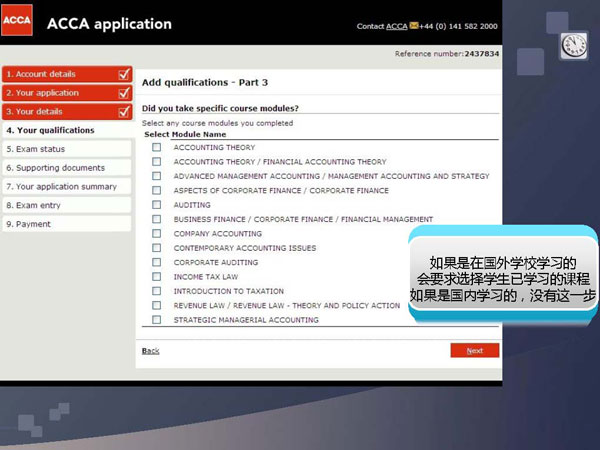Screen dimensions: 600x450
Task: Check the CORPORATE AUDITING checkbox
Action: pos(156,262)
